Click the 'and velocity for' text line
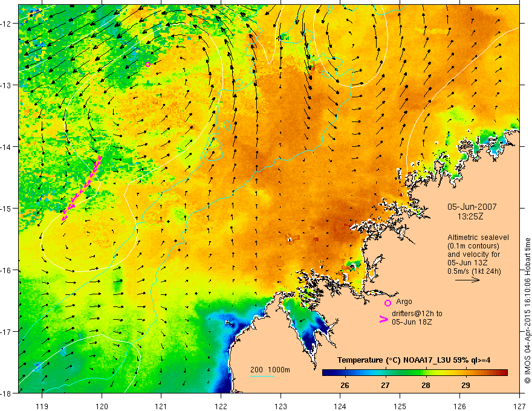The height and width of the screenshot is (411, 532). [473, 254]
